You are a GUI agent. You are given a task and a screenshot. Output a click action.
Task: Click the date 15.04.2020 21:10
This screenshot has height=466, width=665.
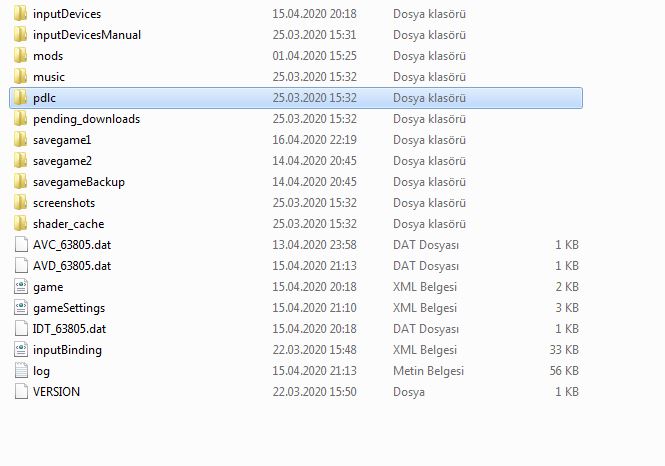(x=314, y=307)
